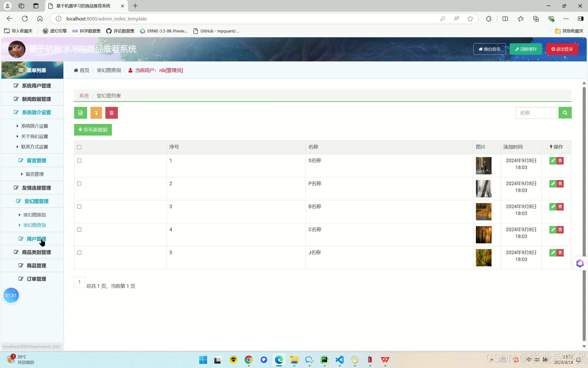Expand 用户管理 in the sidebar

coord(32,239)
